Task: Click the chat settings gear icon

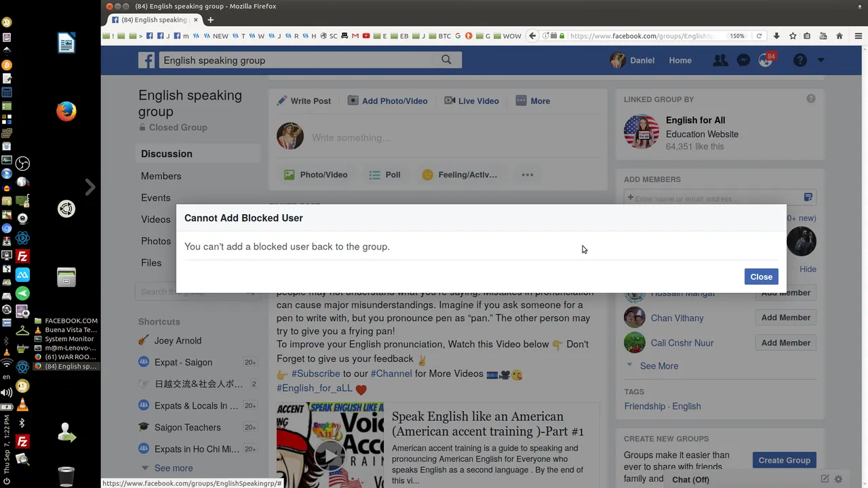Action: coord(838,479)
